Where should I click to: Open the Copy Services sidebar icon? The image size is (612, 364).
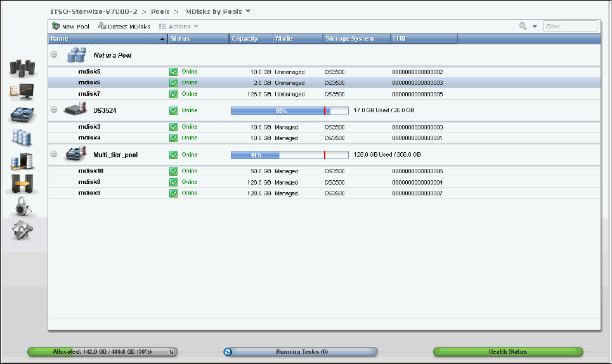point(22,183)
